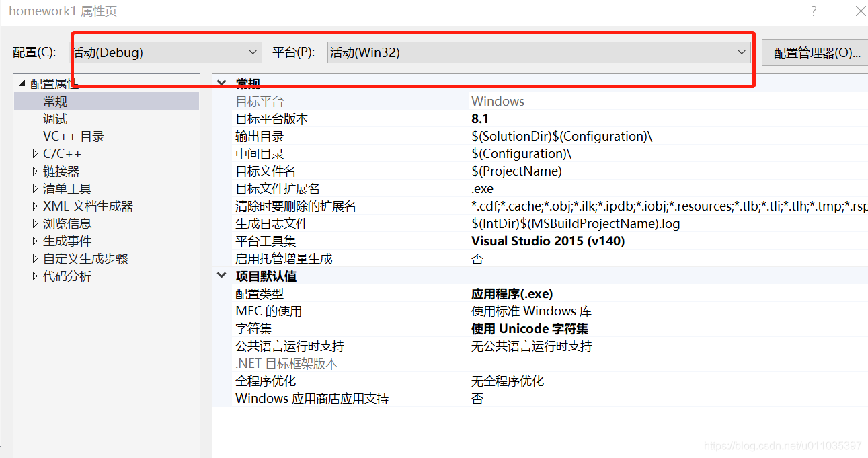Click the 8.1 platform version value
This screenshot has width=868, height=458.
480,119
